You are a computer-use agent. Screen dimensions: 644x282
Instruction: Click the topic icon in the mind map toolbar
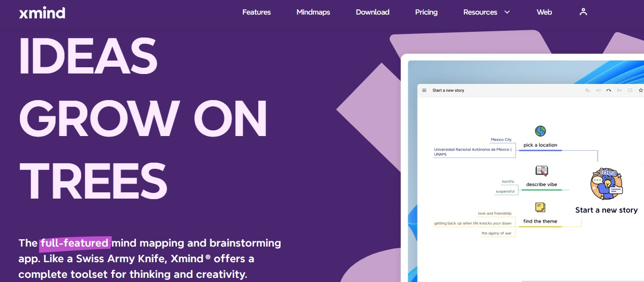[588, 90]
